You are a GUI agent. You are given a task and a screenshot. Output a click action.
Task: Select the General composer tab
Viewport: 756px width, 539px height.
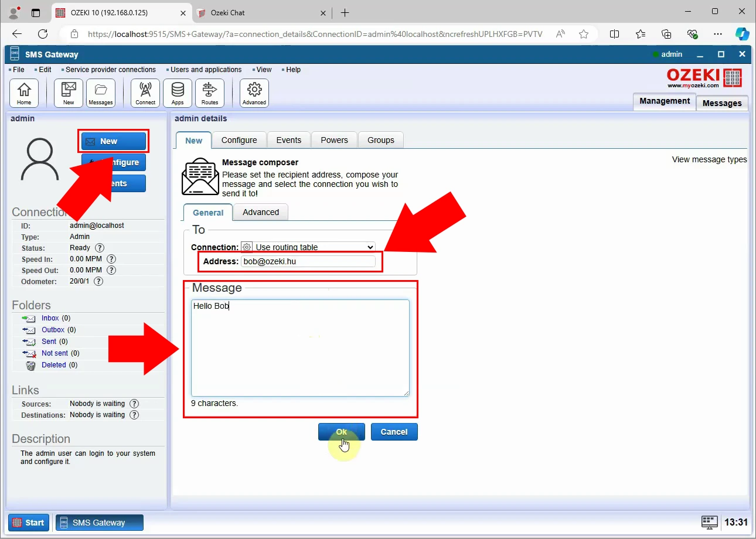pyautogui.click(x=208, y=213)
